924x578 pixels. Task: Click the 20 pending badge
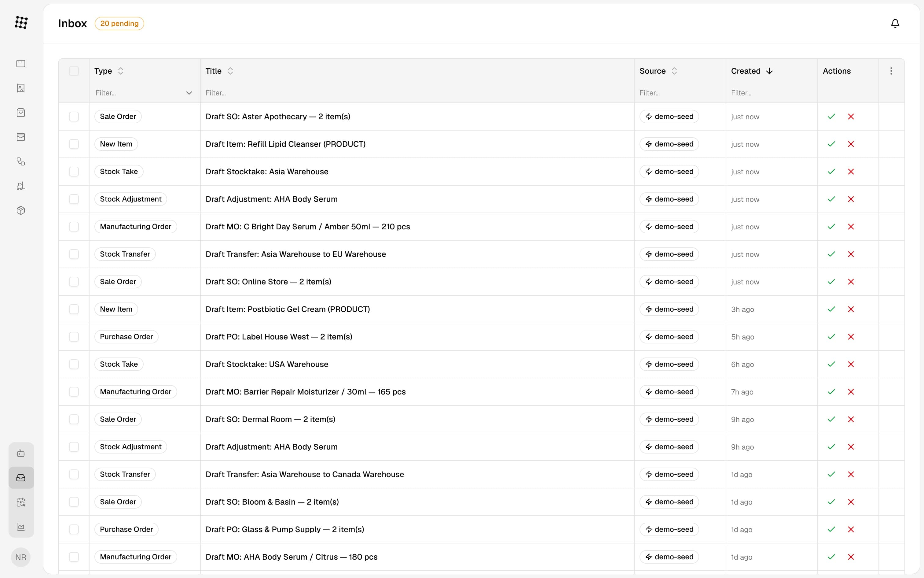tap(119, 24)
